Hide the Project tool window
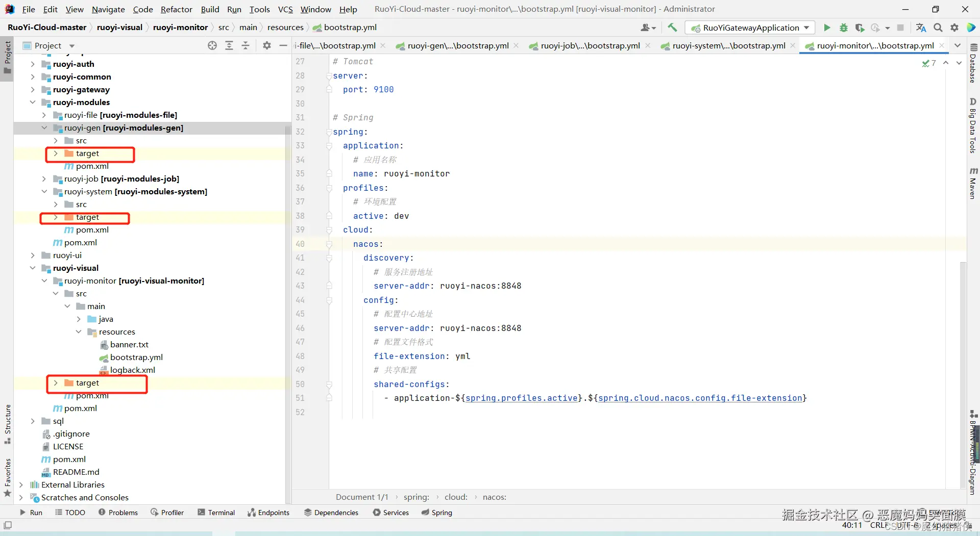This screenshot has height=536, width=980. (283, 45)
